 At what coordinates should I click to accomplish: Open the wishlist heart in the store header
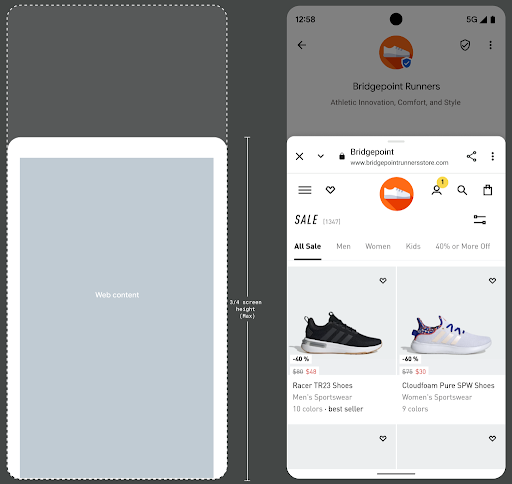330,190
